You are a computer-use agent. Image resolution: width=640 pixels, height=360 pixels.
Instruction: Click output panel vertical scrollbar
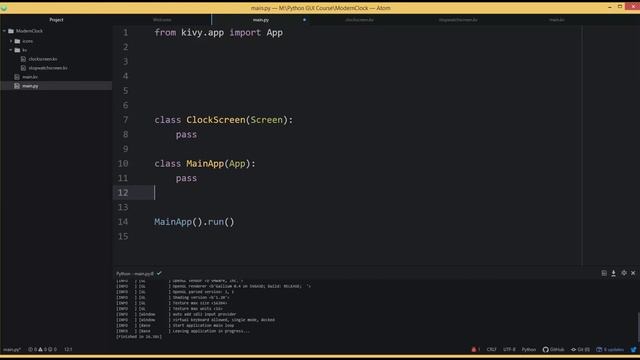pos(638,327)
